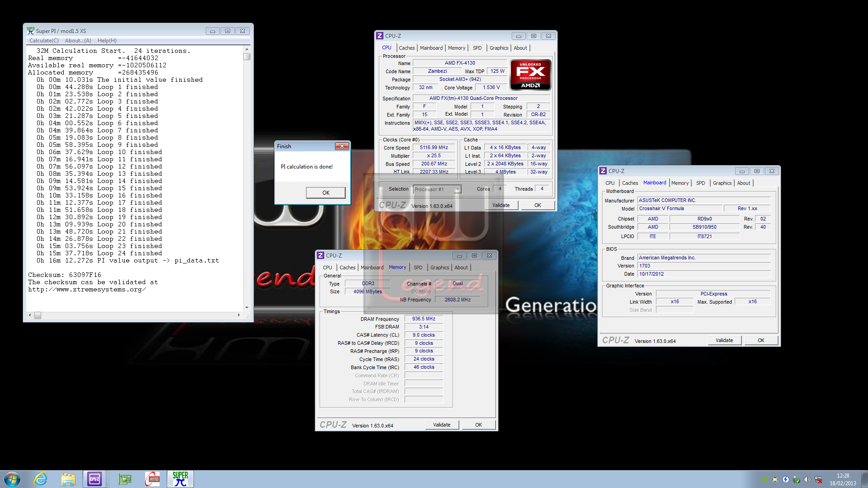Click the Core Voltage 1.536 V value
868x488 pixels.
click(491, 87)
